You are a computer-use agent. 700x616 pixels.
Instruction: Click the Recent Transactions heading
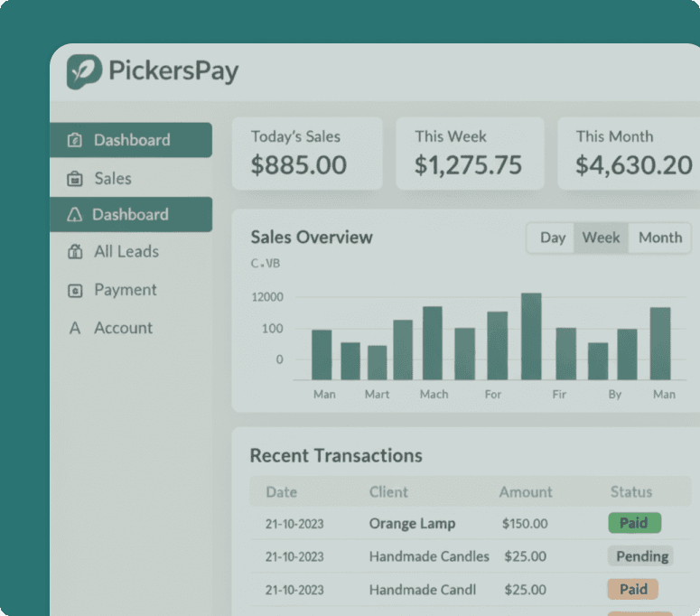click(x=336, y=456)
